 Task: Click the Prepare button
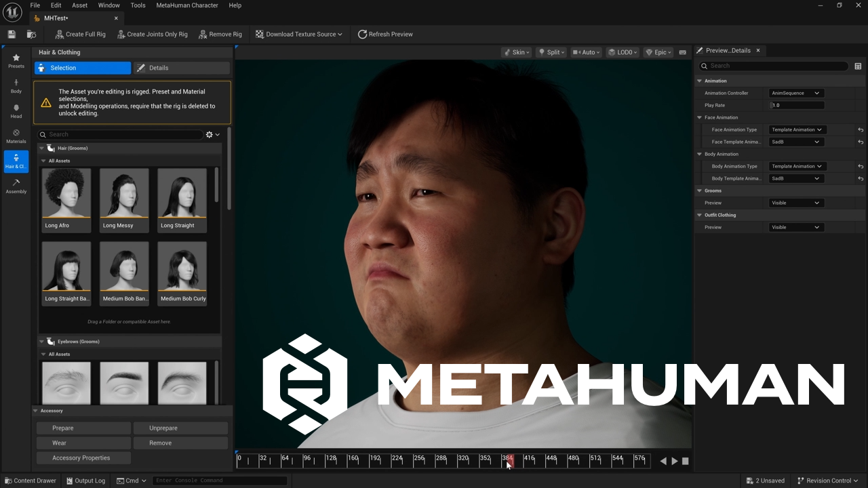click(x=83, y=428)
